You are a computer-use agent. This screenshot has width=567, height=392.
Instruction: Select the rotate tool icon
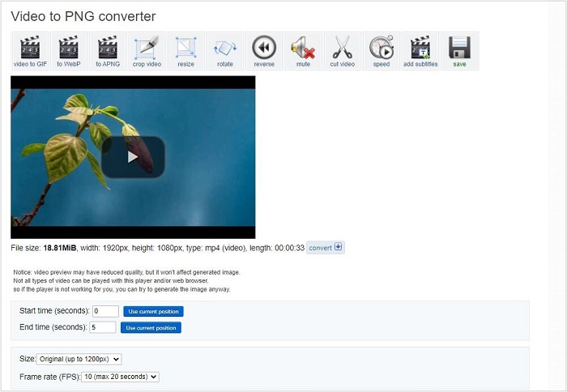pyautogui.click(x=225, y=51)
